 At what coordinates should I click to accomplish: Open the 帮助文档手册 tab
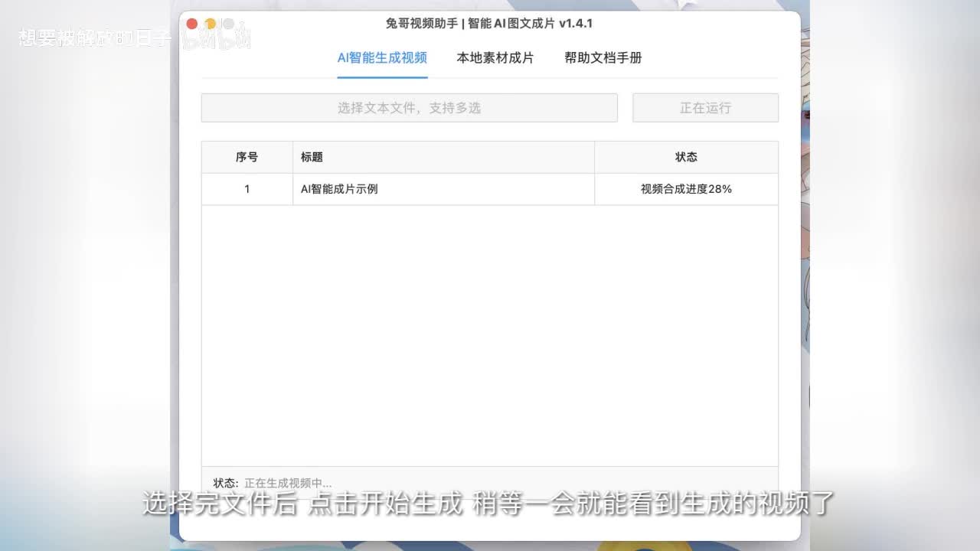(603, 58)
